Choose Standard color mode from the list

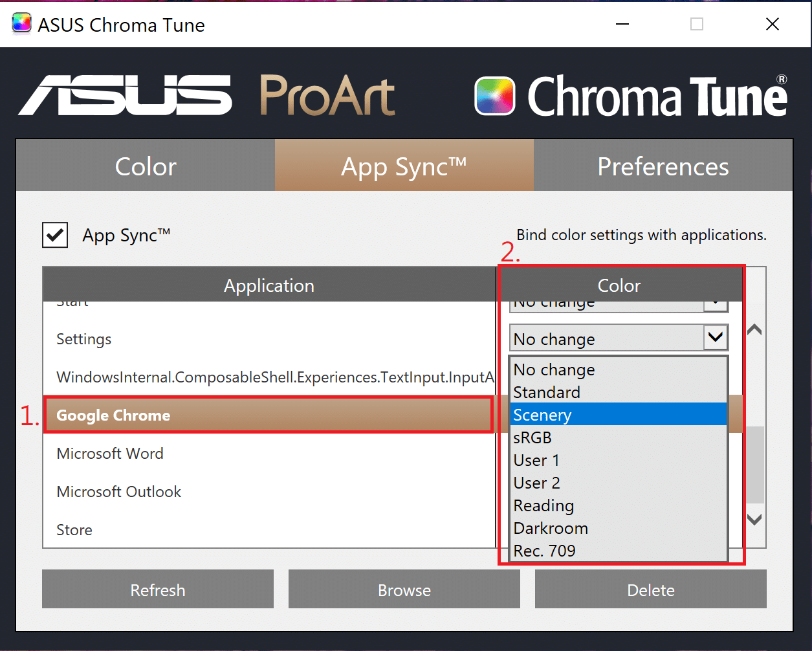tap(619, 392)
